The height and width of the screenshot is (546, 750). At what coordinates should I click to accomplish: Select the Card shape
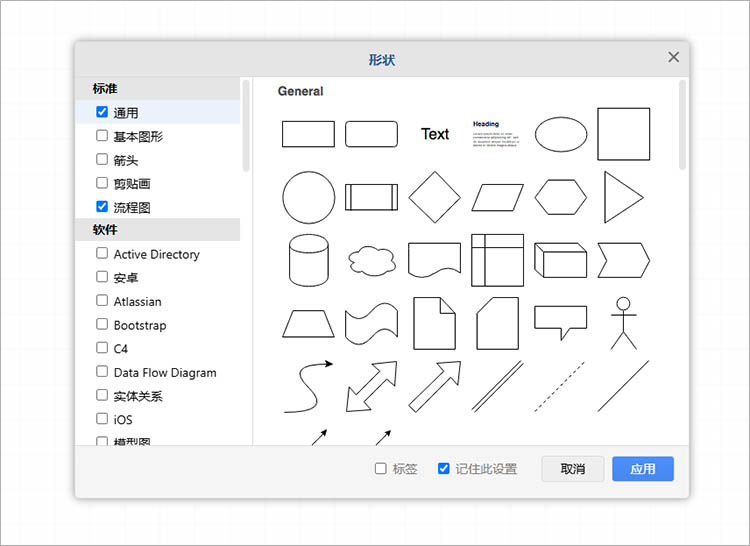pyautogui.click(x=497, y=323)
